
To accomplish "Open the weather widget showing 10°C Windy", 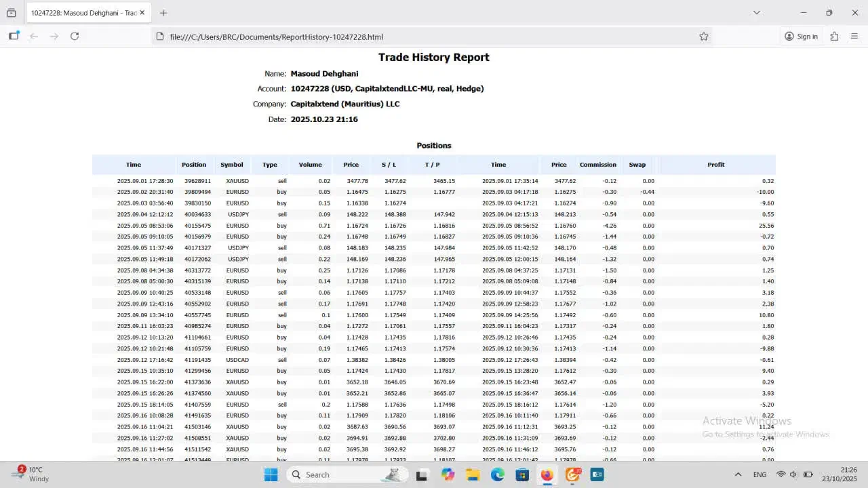I will 31,474.
